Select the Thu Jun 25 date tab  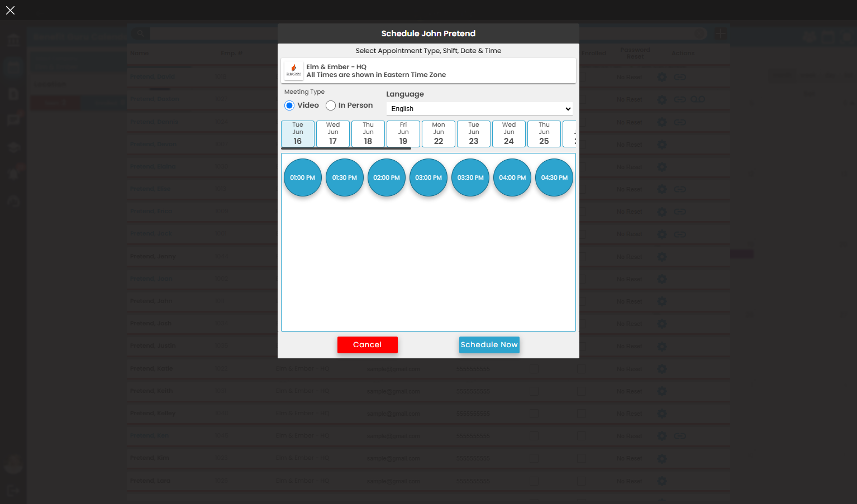coord(544,134)
